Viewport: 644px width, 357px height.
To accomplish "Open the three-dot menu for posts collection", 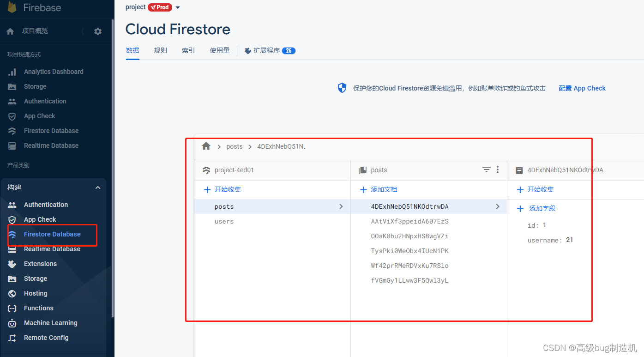I will coord(497,169).
